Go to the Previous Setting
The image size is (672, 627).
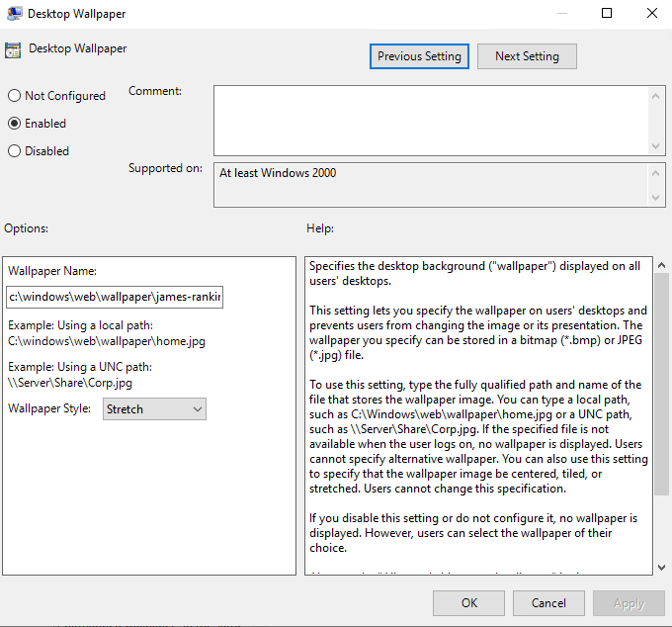[x=419, y=56]
